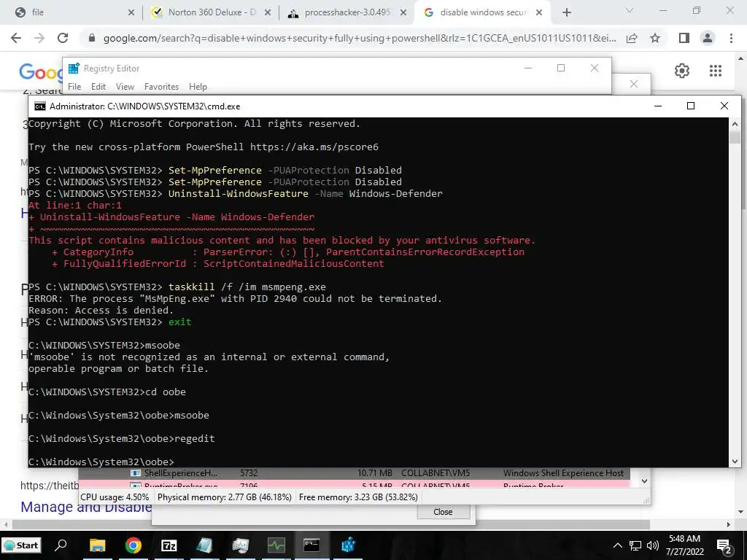Open Chrome from the taskbar

coord(133,545)
